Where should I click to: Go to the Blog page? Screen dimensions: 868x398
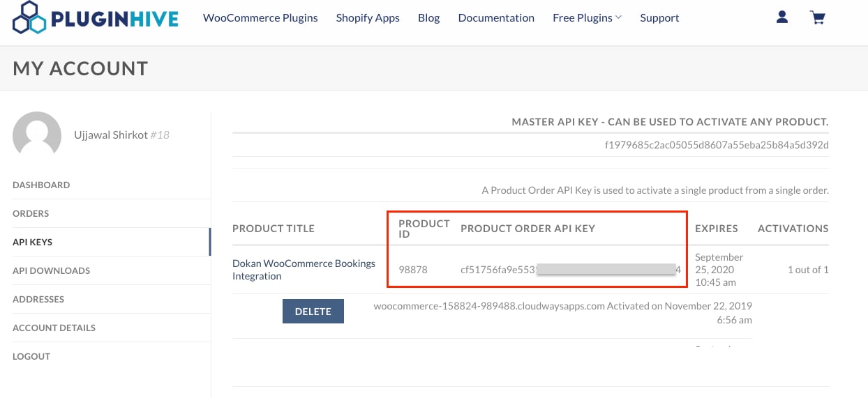[429, 17]
